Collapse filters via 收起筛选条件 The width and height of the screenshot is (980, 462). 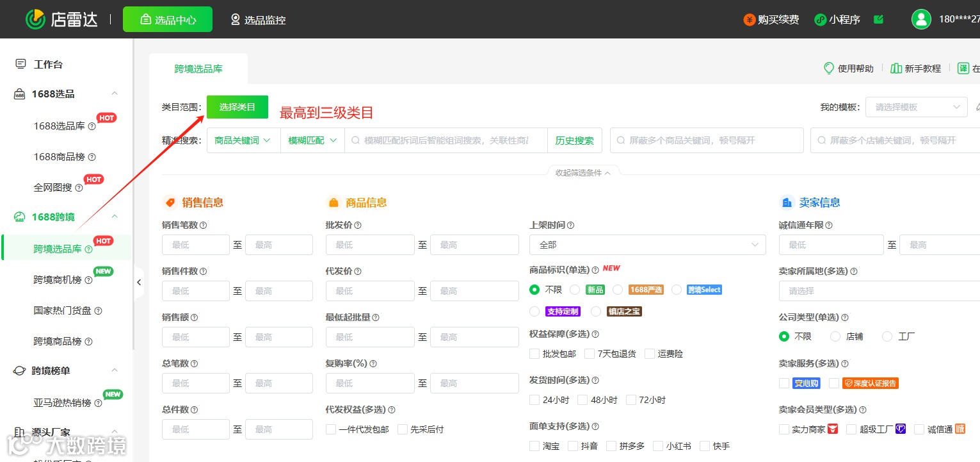582,173
